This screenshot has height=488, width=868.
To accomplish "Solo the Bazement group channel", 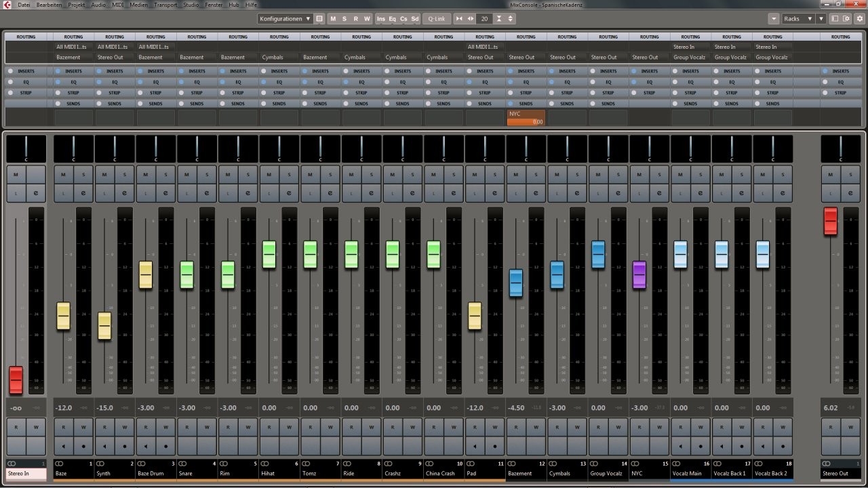I will [x=536, y=174].
